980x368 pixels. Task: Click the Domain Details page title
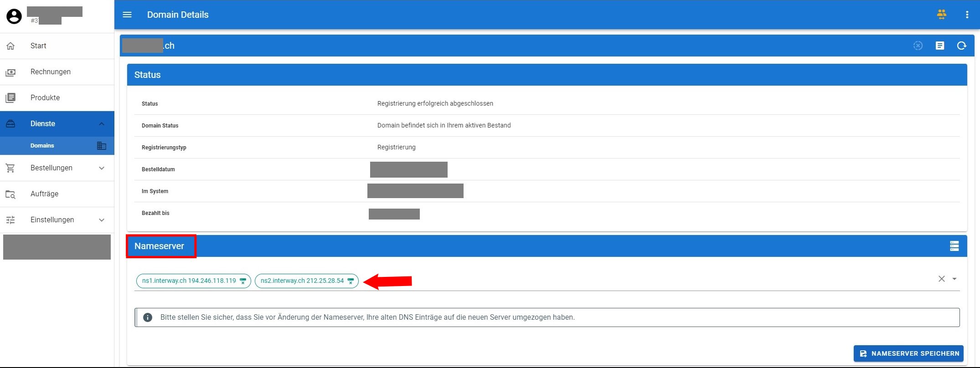tap(178, 15)
